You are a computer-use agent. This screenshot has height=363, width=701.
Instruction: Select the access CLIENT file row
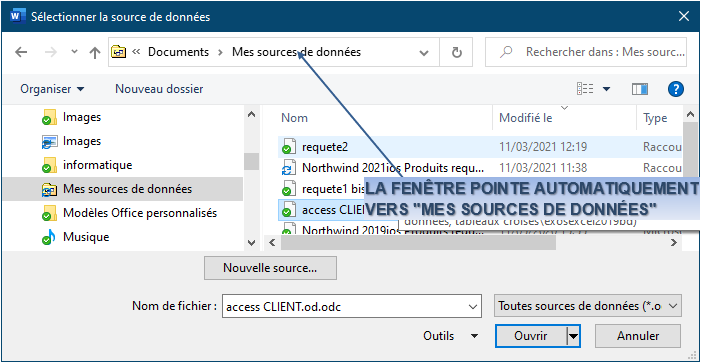click(x=321, y=210)
